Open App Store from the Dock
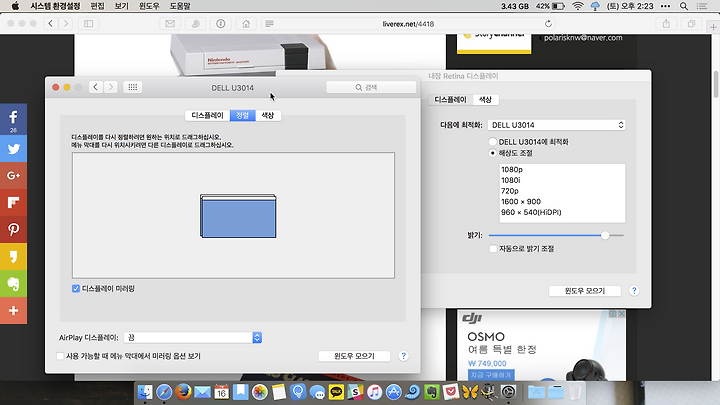720x405 pixels. (x=394, y=392)
